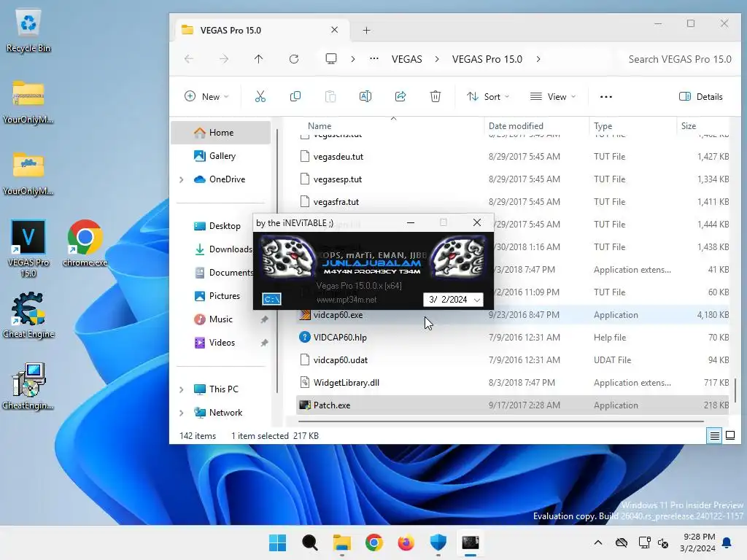747x560 pixels.
Task: Open the notification bell in system tray
Action: tap(727, 542)
